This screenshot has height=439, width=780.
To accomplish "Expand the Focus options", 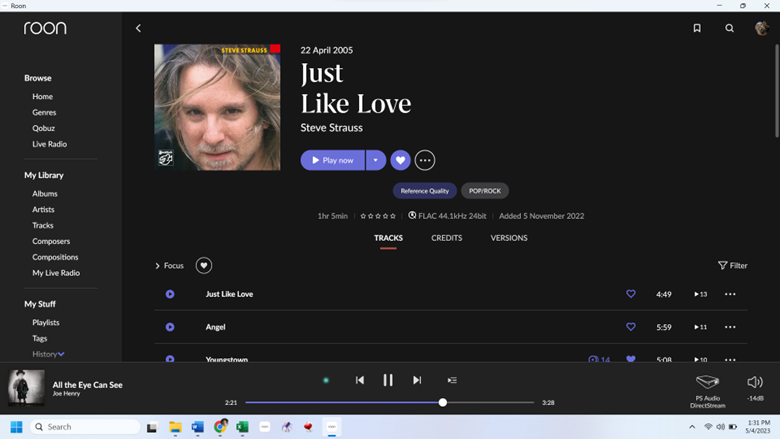I will click(x=169, y=266).
